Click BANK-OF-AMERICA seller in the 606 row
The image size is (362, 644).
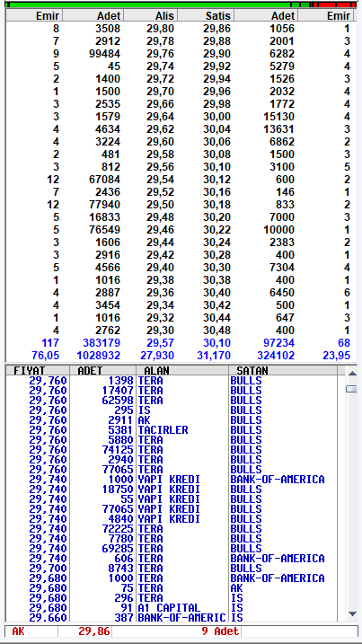click(278, 558)
